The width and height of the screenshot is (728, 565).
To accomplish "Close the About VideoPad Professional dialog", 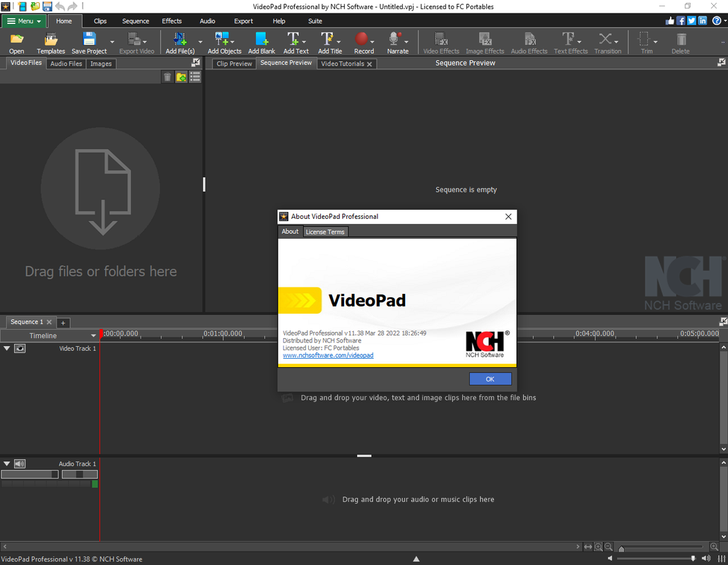I will pyautogui.click(x=508, y=217).
